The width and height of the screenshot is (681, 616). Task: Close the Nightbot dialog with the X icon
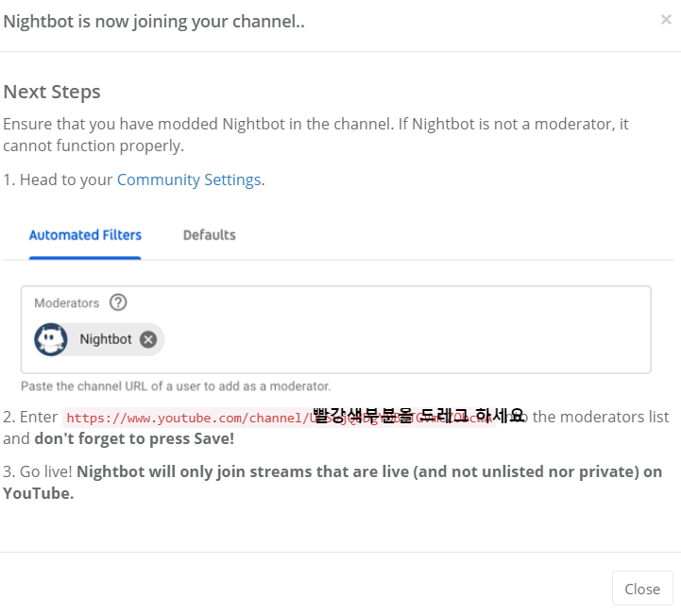666,20
